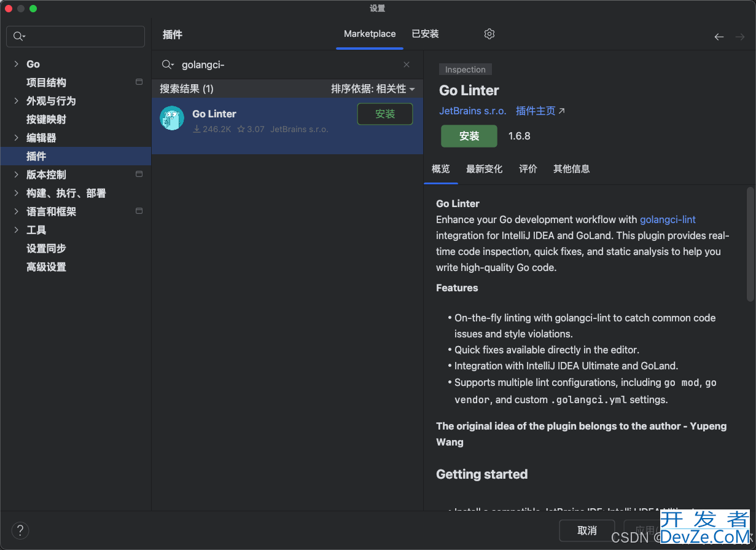Open the plugin settings gear menu
This screenshot has height=550, width=756.
[489, 34]
